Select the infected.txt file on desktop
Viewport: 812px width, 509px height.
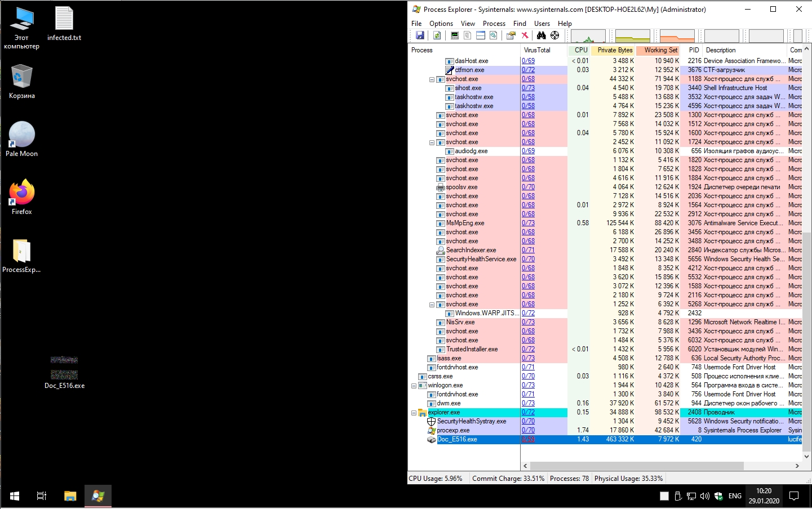[x=64, y=24]
